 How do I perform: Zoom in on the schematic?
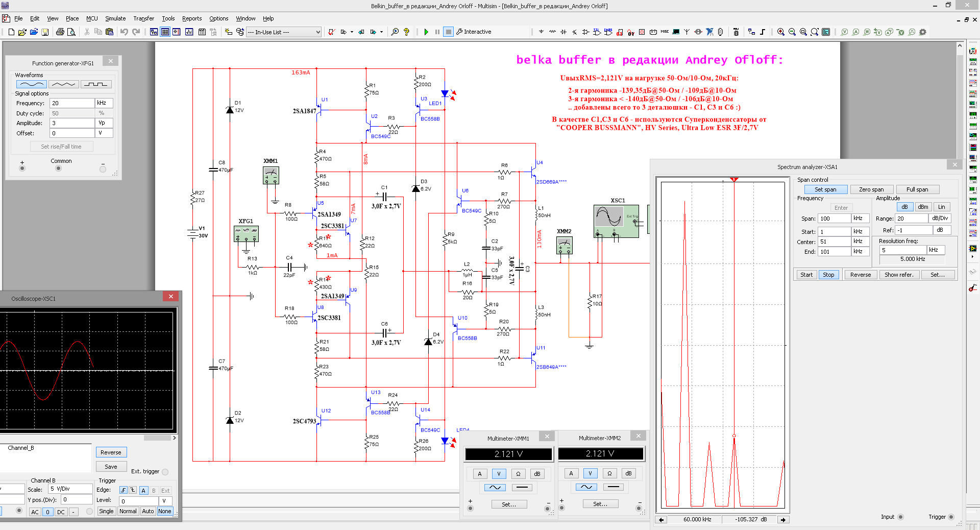coord(781,32)
